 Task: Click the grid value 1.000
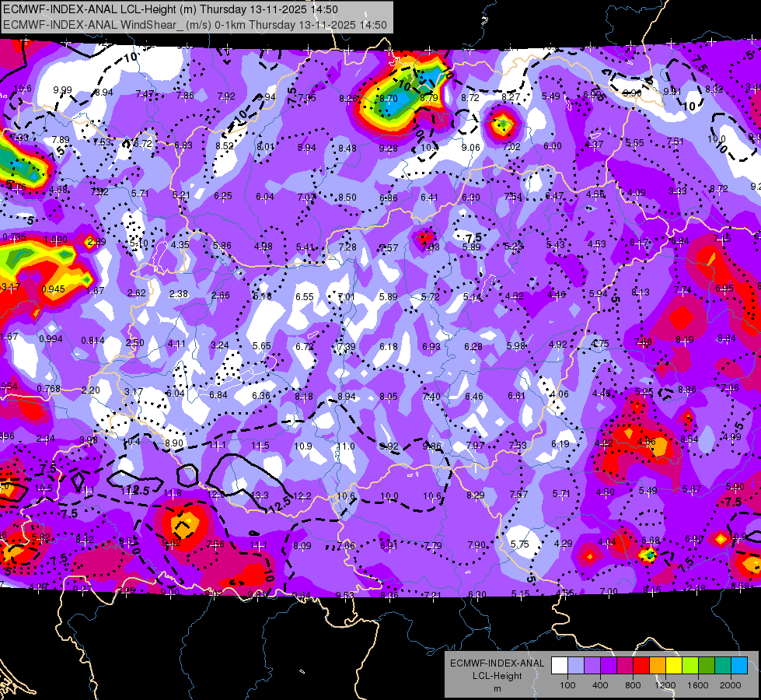pos(55,240)
